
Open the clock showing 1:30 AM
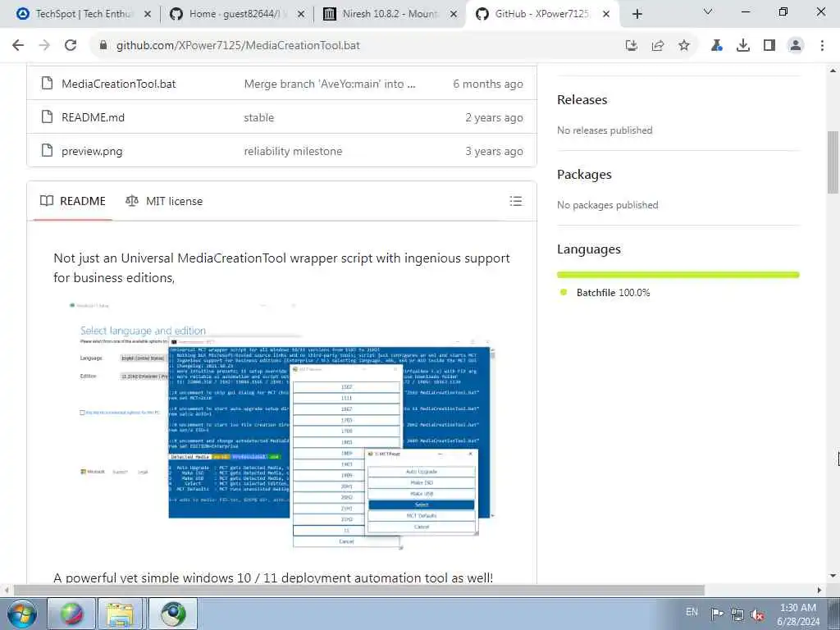(797, 614)
